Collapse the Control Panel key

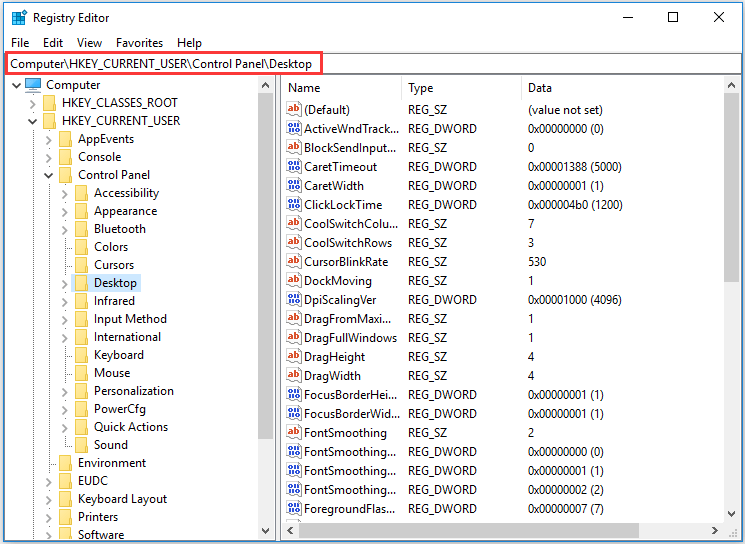click(x=48, y=176)
